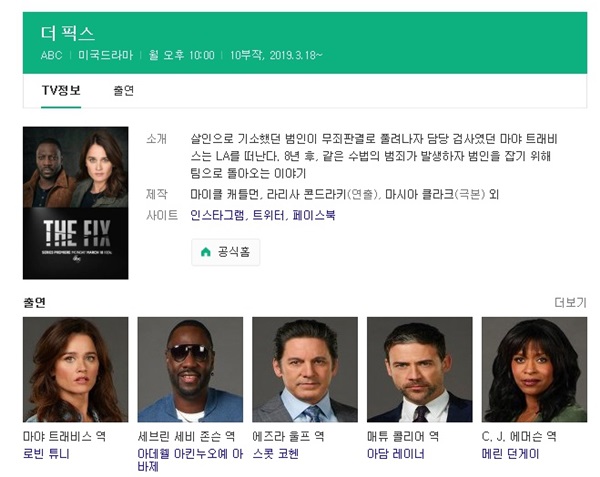Click the C. J. 에머슨 역 role text
This screenshot has height=477, width=600.
point(519,436)
